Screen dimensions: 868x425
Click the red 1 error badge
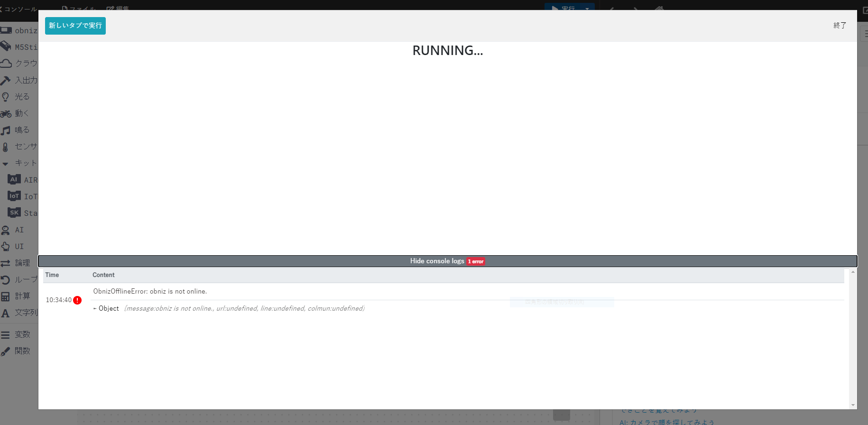(476, 261)
